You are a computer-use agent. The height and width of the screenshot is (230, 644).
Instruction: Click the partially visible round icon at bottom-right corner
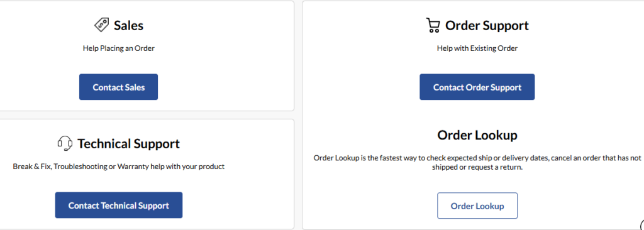641,226
